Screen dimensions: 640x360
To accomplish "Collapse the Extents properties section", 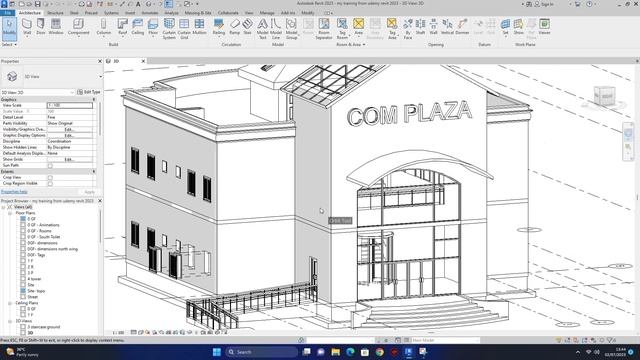I will click(x=94, y=172).
